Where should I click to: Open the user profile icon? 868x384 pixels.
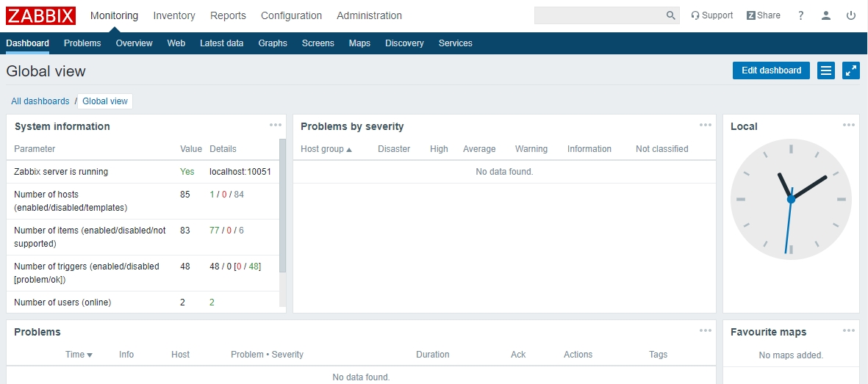pos(826,15)
